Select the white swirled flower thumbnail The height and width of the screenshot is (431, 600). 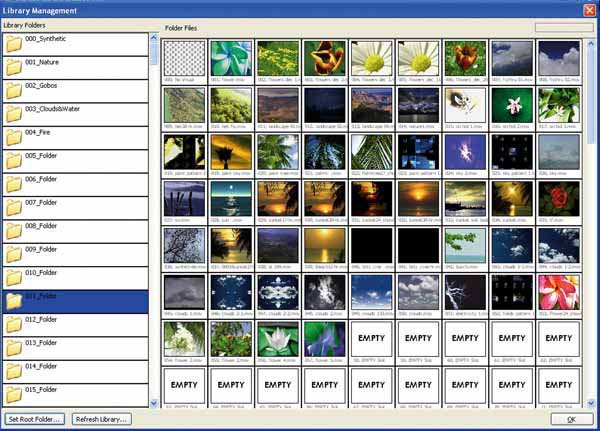click(x=465, y=105)
